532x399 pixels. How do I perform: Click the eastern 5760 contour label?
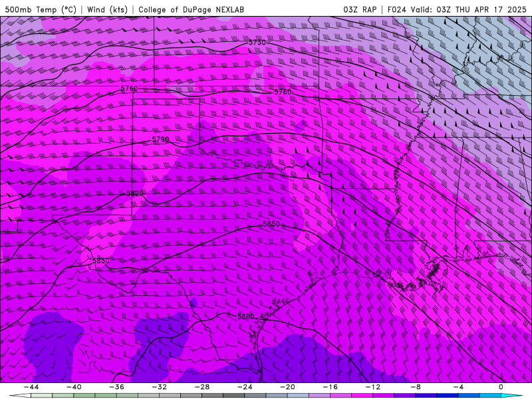click(283, 92)
